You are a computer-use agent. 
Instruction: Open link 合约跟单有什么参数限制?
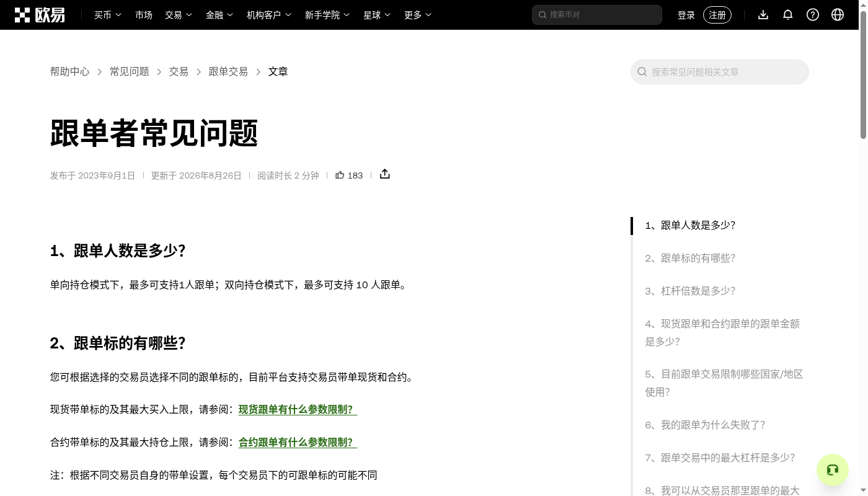(x=298, y=443)
